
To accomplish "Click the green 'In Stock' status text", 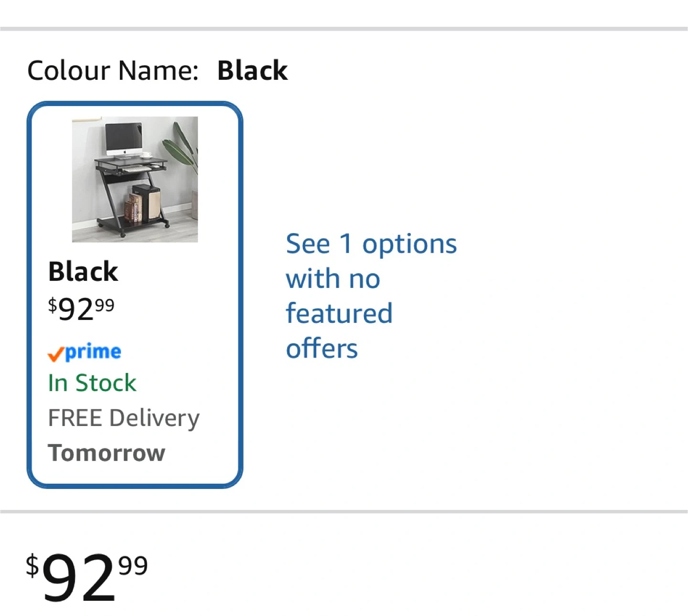I will coord(92,383).
